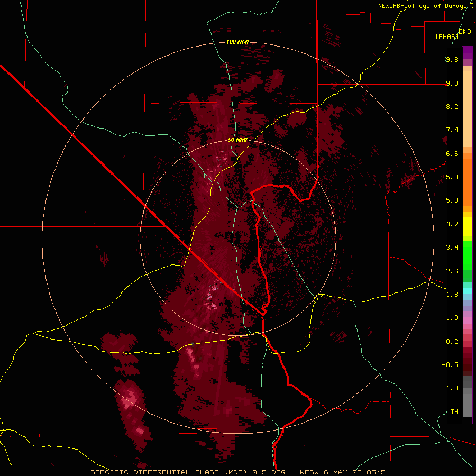Click the [PHAS] legend unit label
476x476 pixels.
coord(447,36)
